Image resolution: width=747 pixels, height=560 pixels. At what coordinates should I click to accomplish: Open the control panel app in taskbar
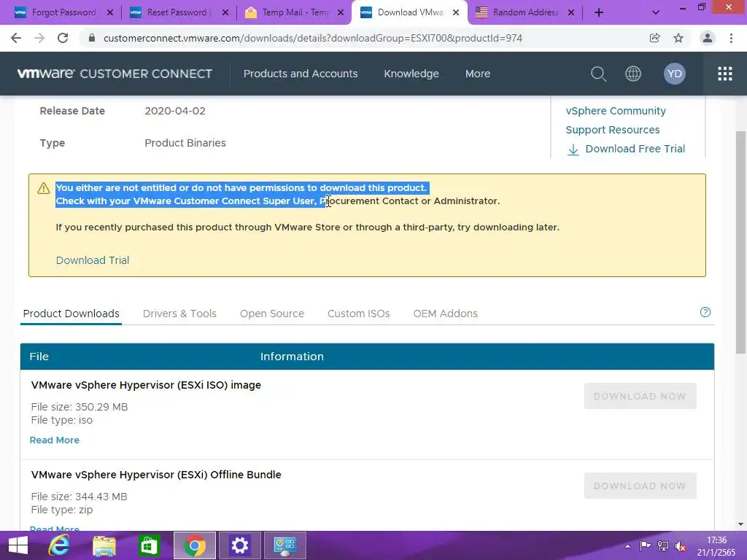[x=285, y=545]
